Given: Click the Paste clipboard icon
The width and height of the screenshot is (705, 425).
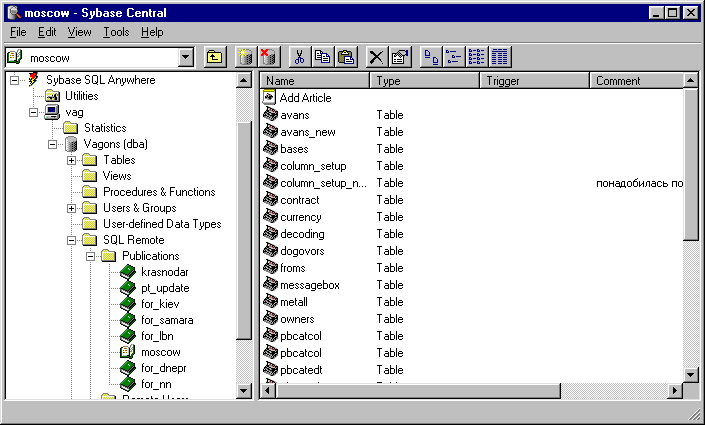Looking at the screenshot, I should (346, 57).
